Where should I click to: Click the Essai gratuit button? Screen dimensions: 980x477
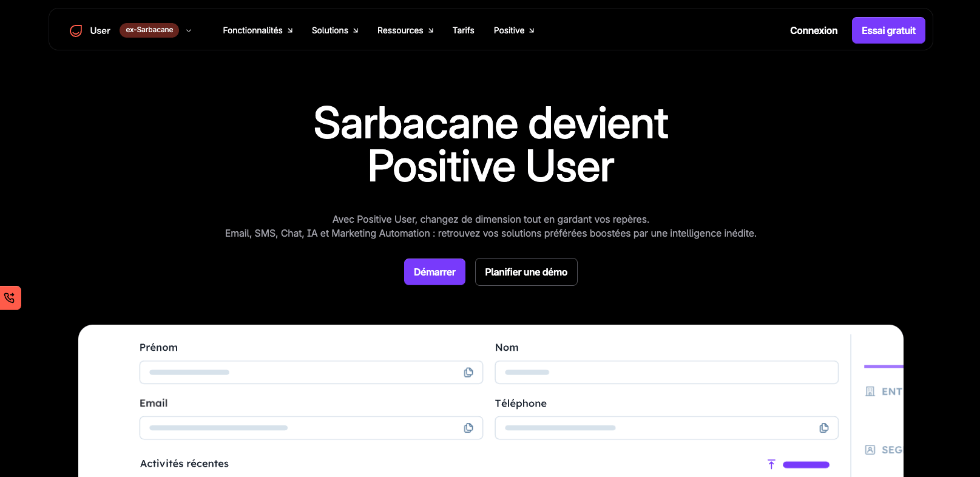click(x=888, y=30)
